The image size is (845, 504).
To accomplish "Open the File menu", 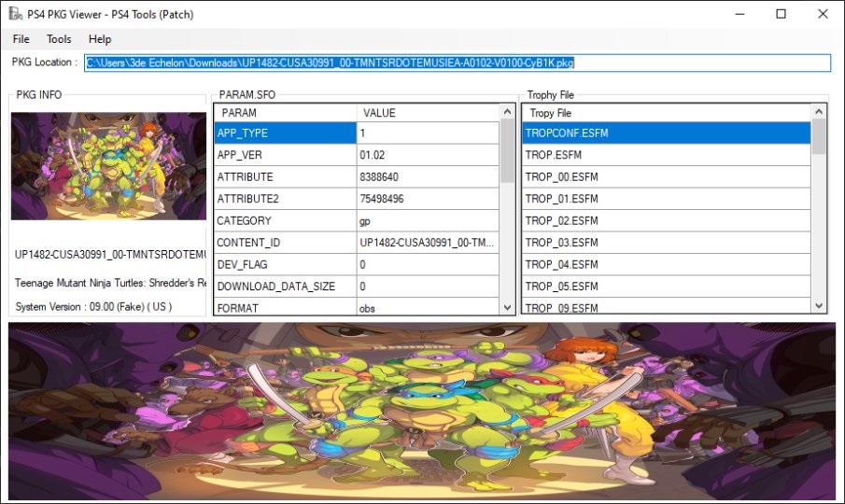I will (x=21, y=39).
